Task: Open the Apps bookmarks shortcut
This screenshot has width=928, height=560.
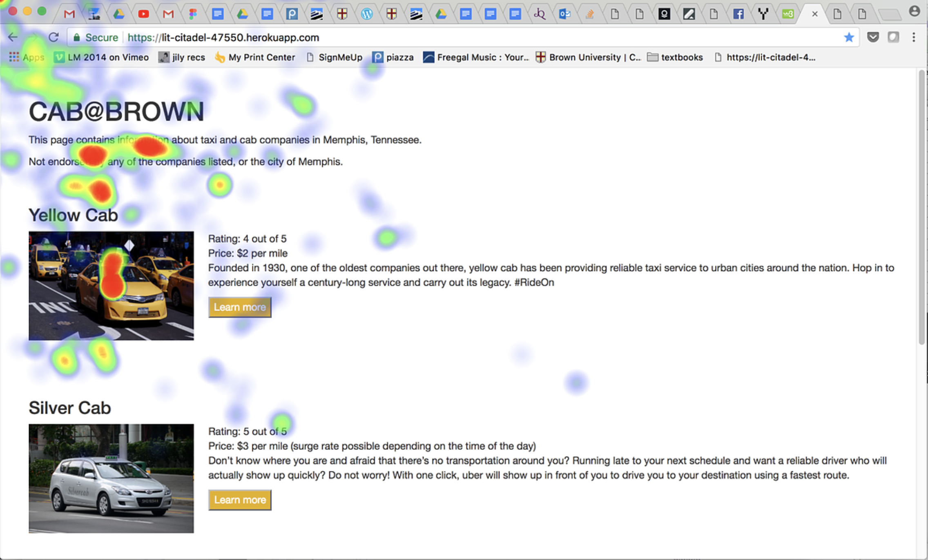Action: (27, 57)
